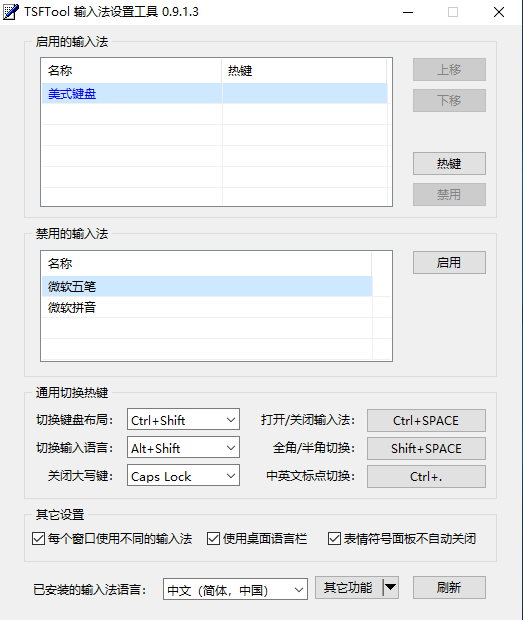Select 微软五笔 in the disabled list
The height and width of the screenshot is (620, 523).
click(x=207, y=286)
